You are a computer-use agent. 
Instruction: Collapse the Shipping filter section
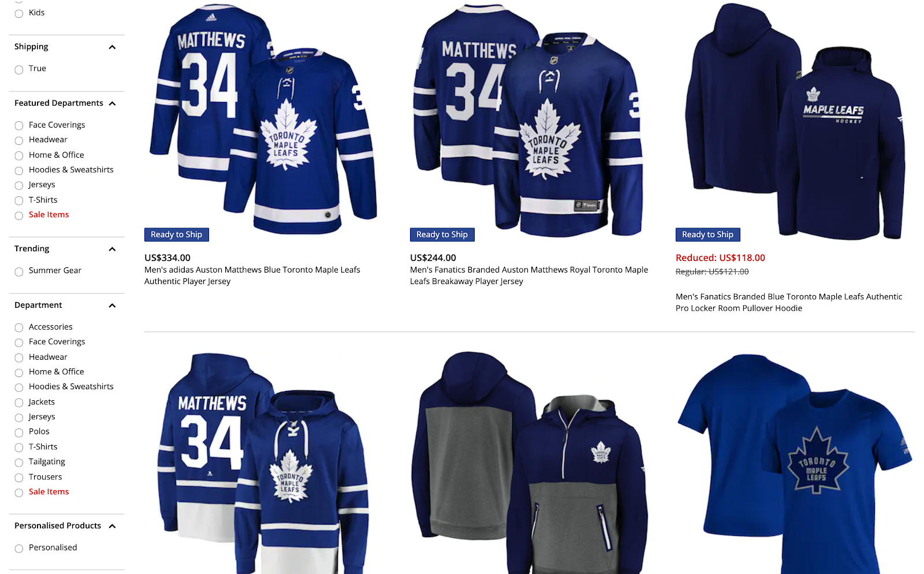click(x=112, y=47)
